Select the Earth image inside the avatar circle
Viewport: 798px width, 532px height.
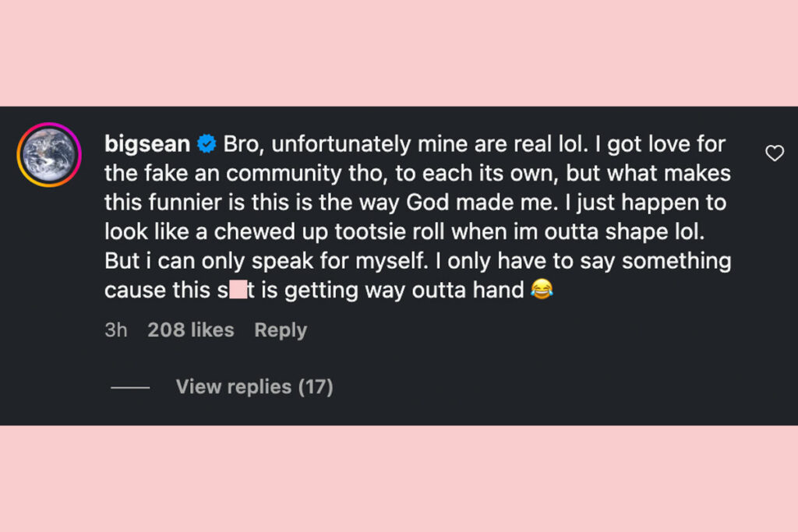point(49,155)
